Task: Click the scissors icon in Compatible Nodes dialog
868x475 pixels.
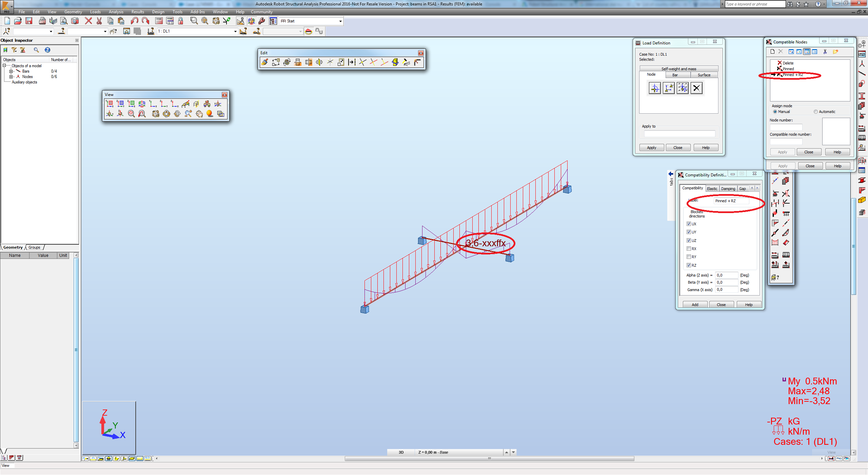Action: point(825,52)
